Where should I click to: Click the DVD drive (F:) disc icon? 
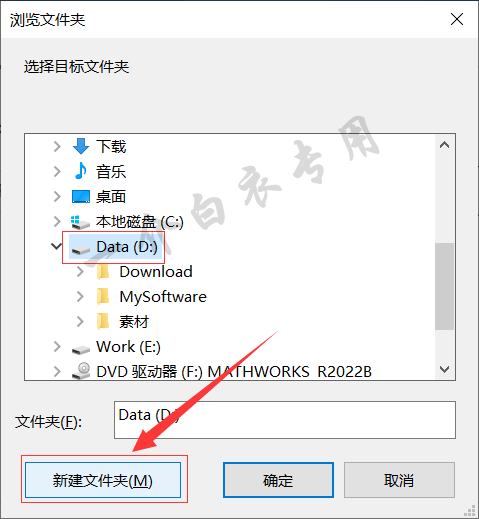[81, 371]
